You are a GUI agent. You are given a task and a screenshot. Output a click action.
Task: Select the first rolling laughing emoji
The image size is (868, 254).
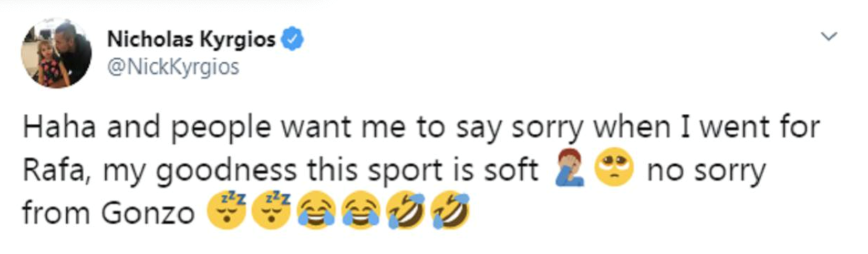click(406, 213)
